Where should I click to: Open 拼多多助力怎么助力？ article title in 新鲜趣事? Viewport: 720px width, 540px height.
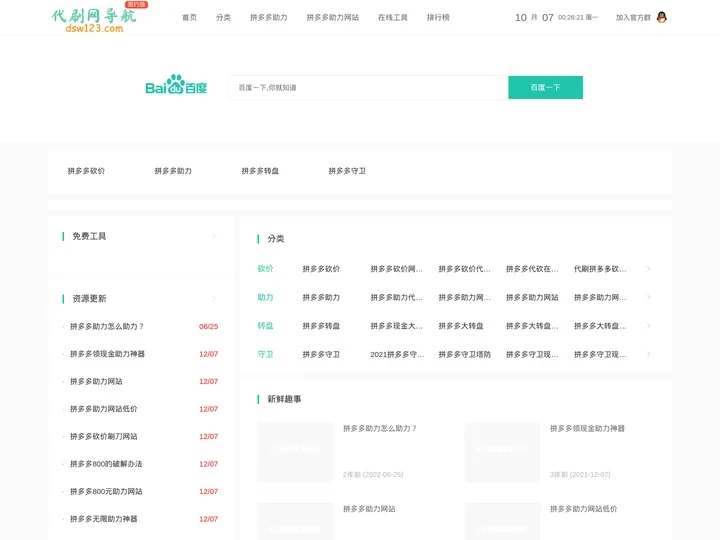pos(380,428)
